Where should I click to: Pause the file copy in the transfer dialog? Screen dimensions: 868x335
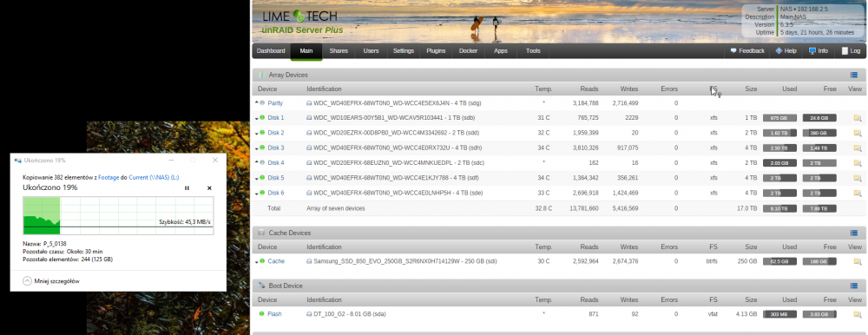pos(187,188)
